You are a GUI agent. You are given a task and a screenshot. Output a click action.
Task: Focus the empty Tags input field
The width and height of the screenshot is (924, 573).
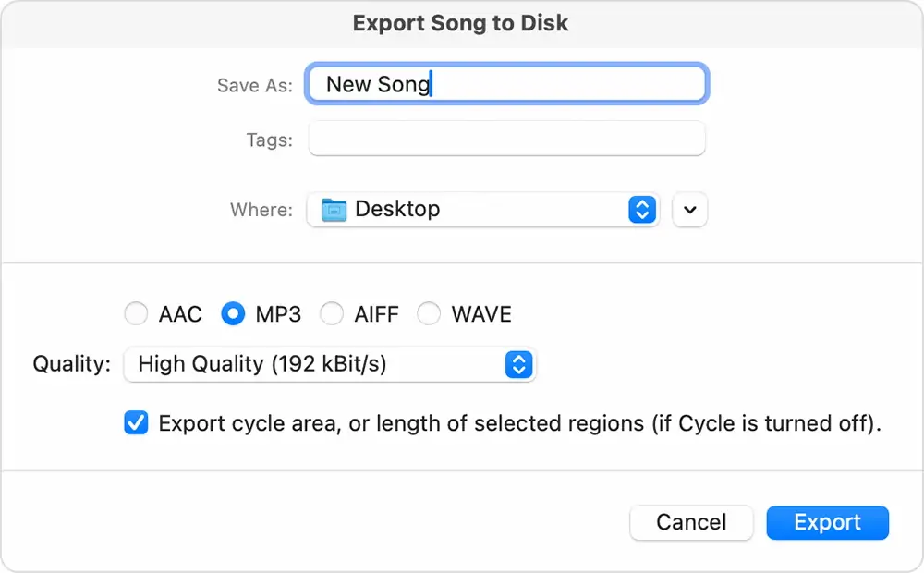pos(506,140)
